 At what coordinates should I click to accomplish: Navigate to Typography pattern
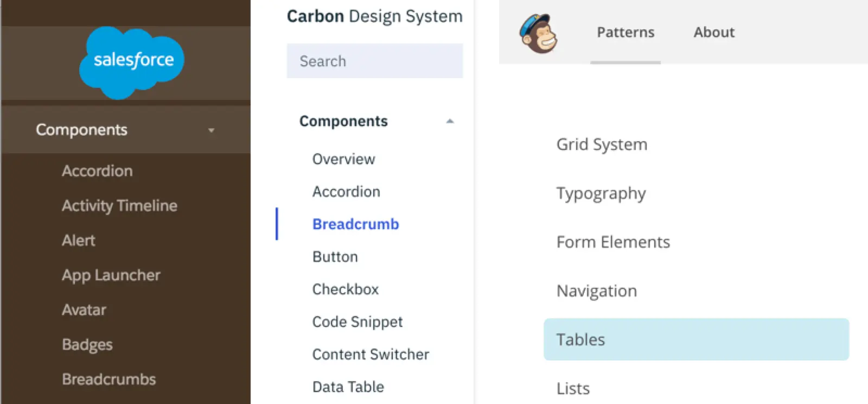coord(601,193)
